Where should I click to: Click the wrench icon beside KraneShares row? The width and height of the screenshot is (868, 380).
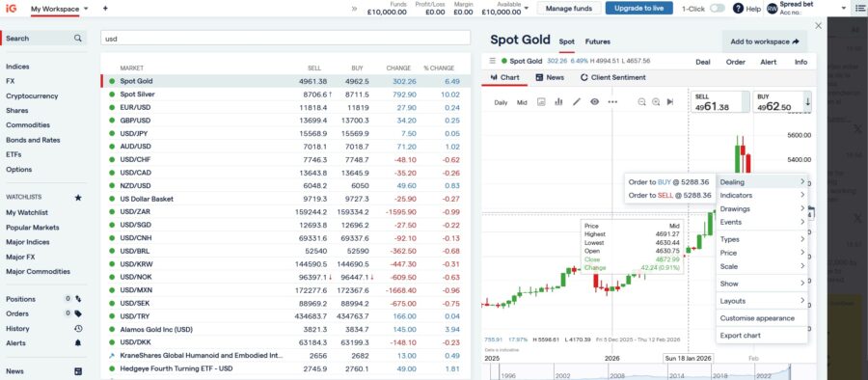pos(112,356)
